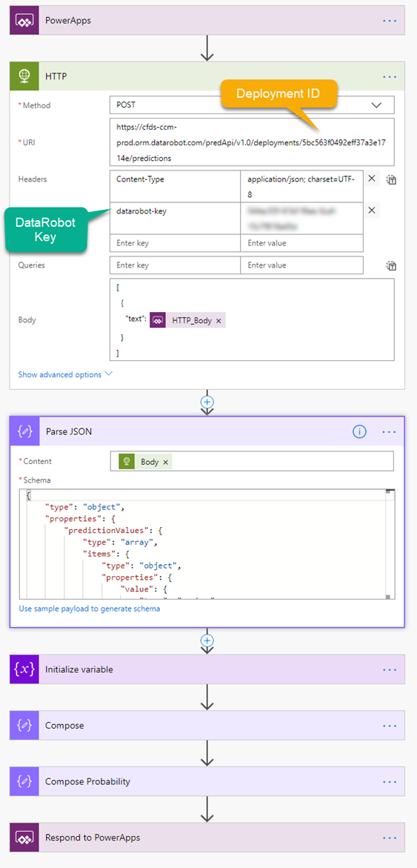Click Headers empty 'Enter value' field
Screen dimensions: 417x868
pos(301,243)
